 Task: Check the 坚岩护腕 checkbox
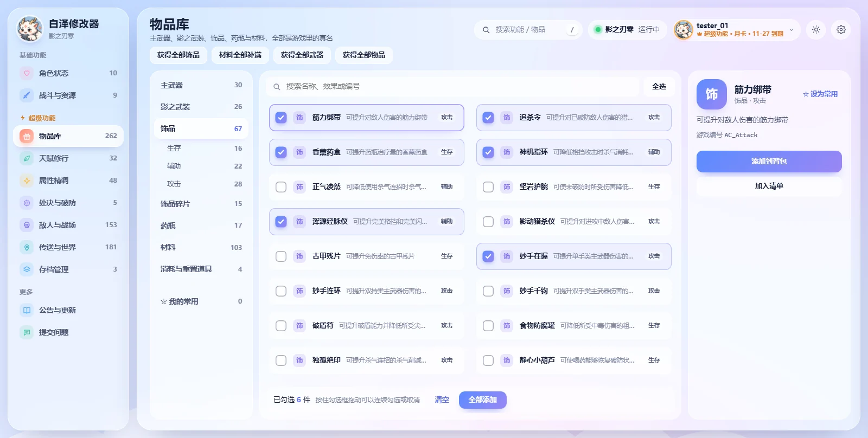point(488,187)
